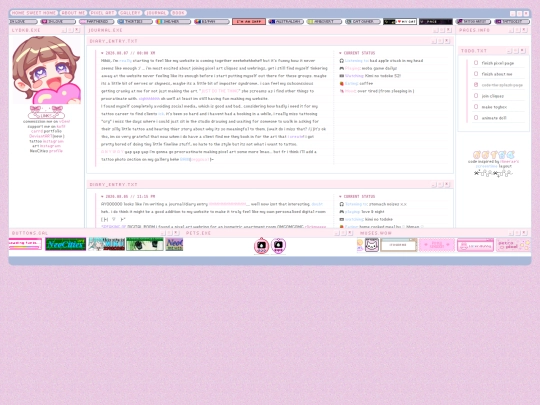Collapse the first Current Status heading arrow
The height and width of the screenshot is (405, 540).
pos(340,53)
